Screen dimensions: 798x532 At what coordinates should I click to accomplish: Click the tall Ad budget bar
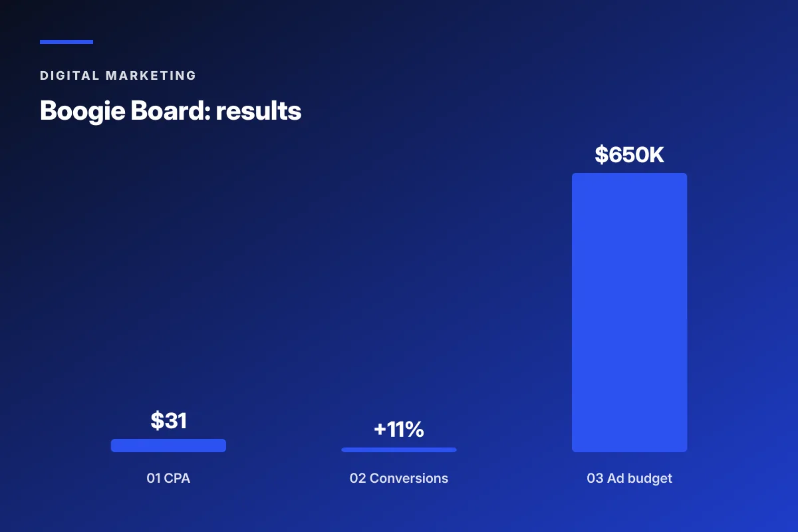coord(629,313)
